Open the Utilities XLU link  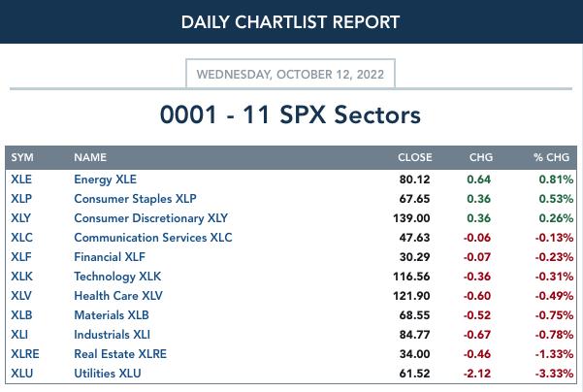pos(108,373)
